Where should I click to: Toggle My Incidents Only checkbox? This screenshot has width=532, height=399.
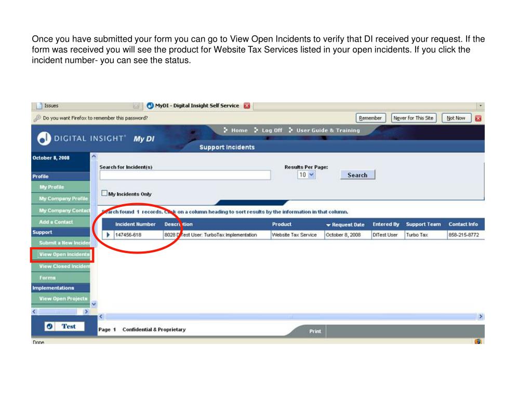point(104,193)
